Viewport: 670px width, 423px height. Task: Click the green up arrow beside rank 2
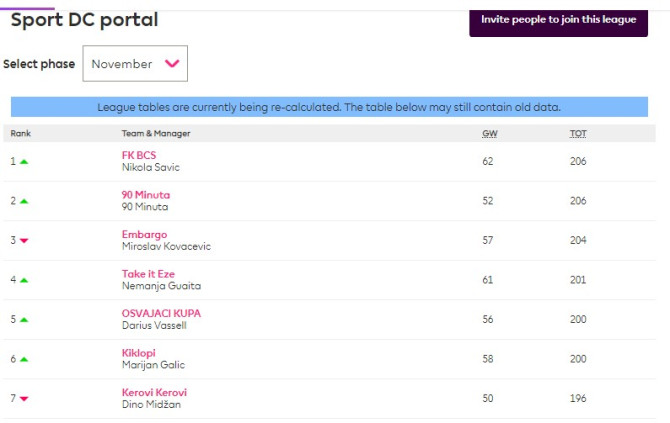[24, 201]
